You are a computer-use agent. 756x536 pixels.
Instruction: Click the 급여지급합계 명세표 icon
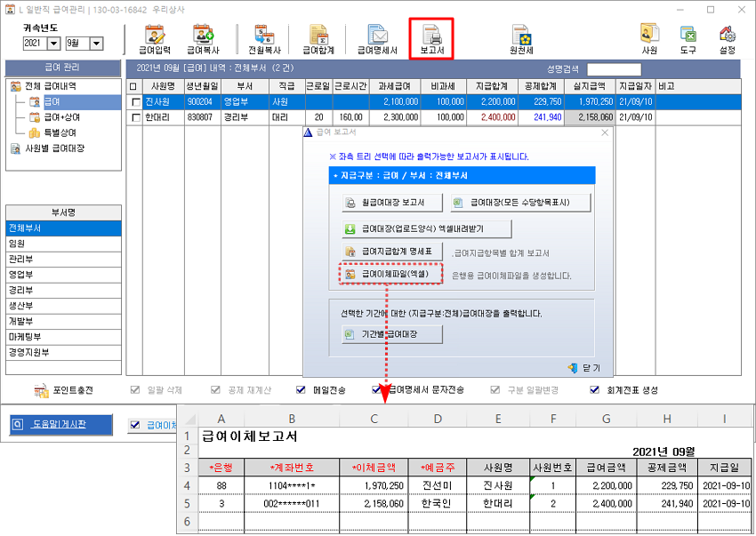pos(350,252)
